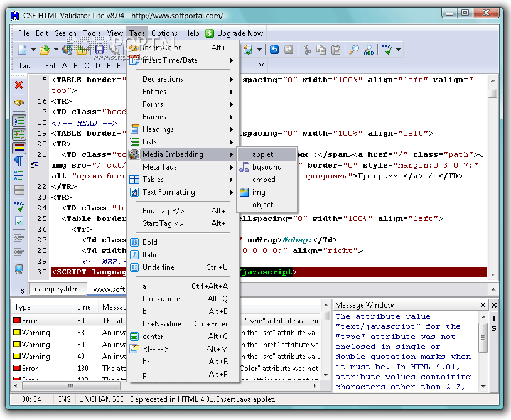Image resolution: width=511 pixels, height=420 pixels.
Task: Sort messages by the Line column header
Action: coord(85,307)
